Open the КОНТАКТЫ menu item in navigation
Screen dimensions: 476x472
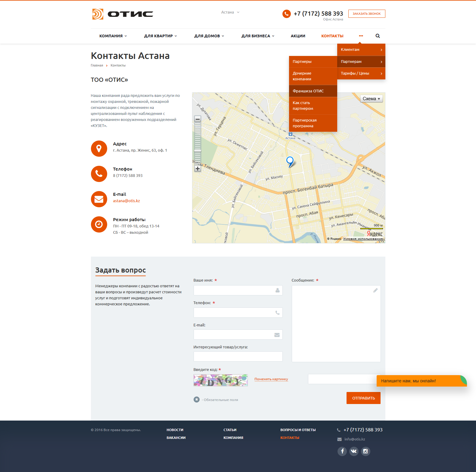click(332, 36)
